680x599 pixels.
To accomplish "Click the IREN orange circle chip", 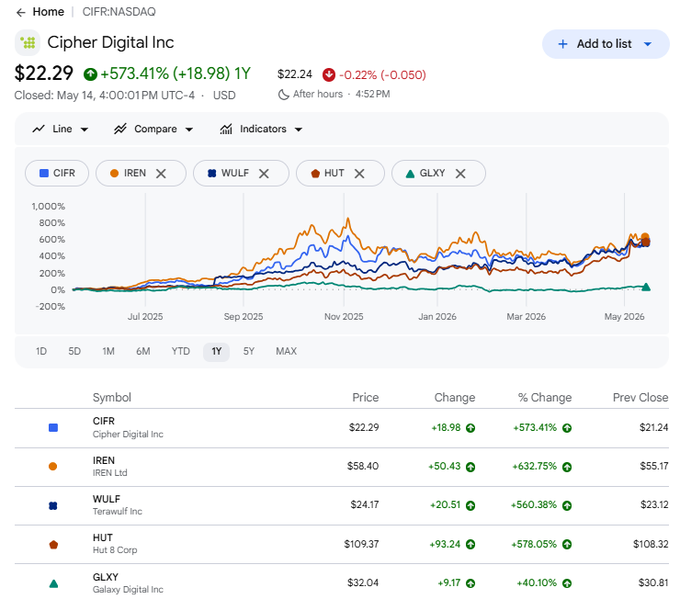I will point(114,173).
